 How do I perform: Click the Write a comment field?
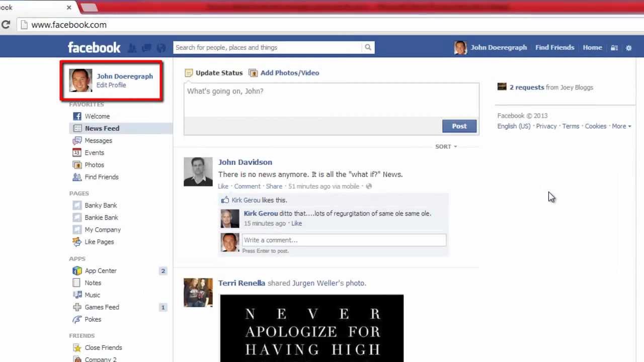[344, 240]
